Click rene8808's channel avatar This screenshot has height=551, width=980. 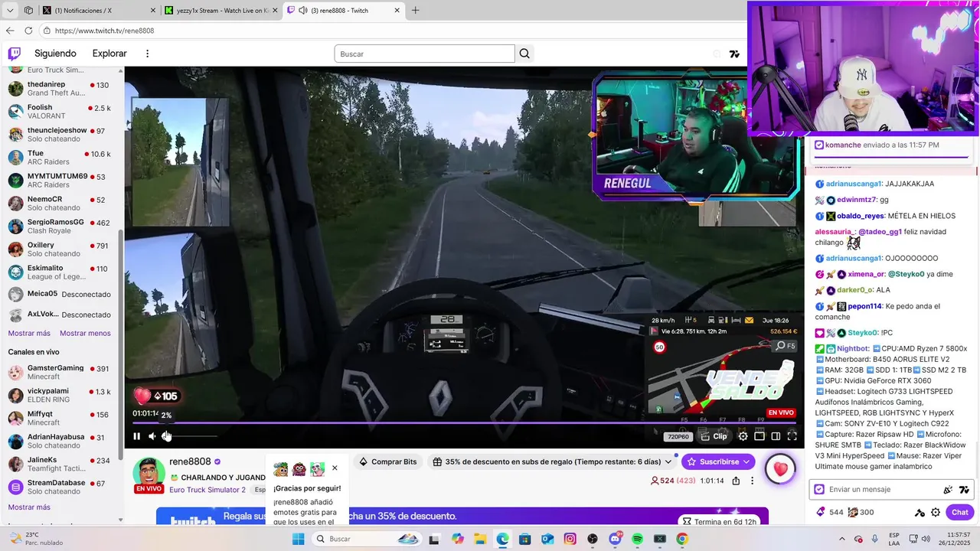(149, 474)
